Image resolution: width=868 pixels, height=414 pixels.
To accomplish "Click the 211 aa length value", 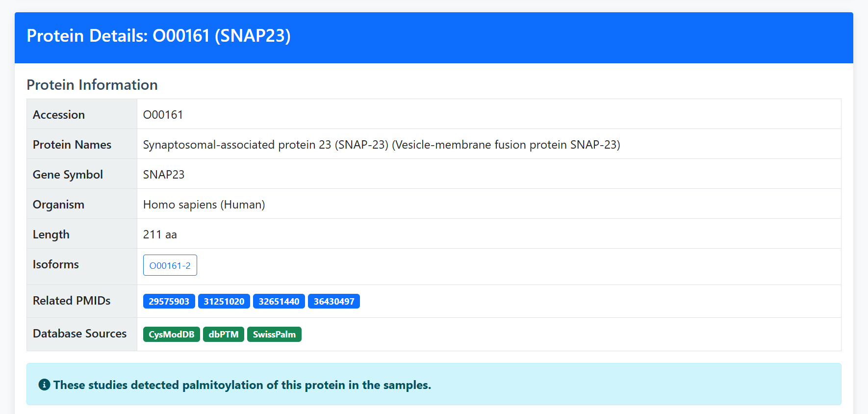I will click(160, 234).
